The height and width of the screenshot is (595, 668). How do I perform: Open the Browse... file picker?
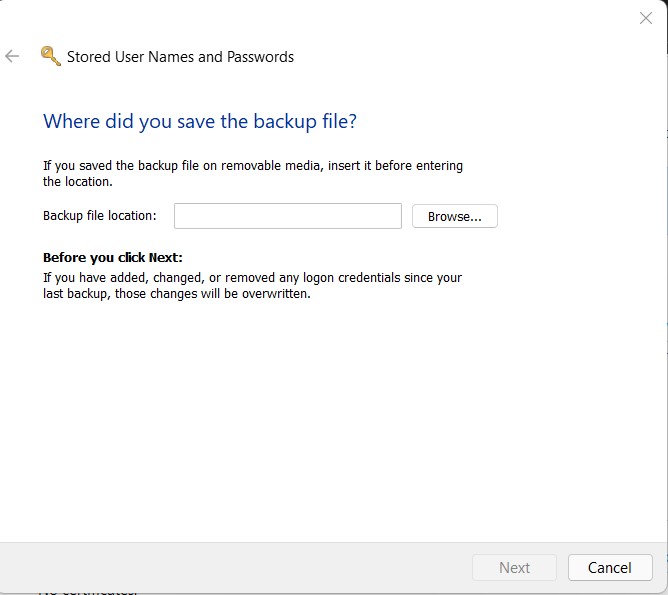pyautogui.click(x=454, y=216)
